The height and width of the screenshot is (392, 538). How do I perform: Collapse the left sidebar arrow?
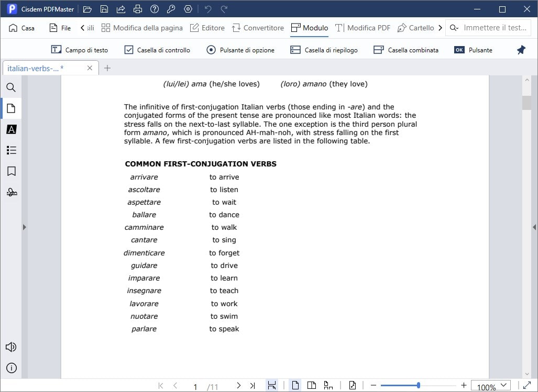point(24,227)
